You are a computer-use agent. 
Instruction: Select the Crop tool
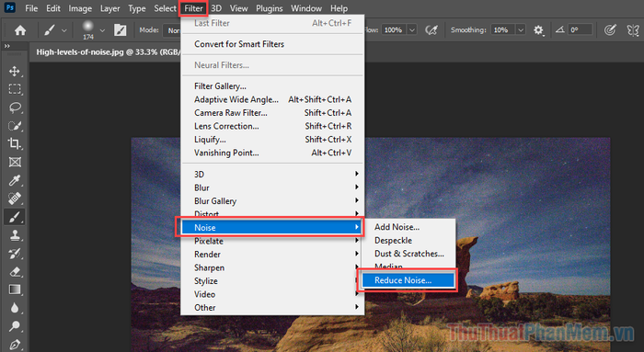click(x=15, y=143)
